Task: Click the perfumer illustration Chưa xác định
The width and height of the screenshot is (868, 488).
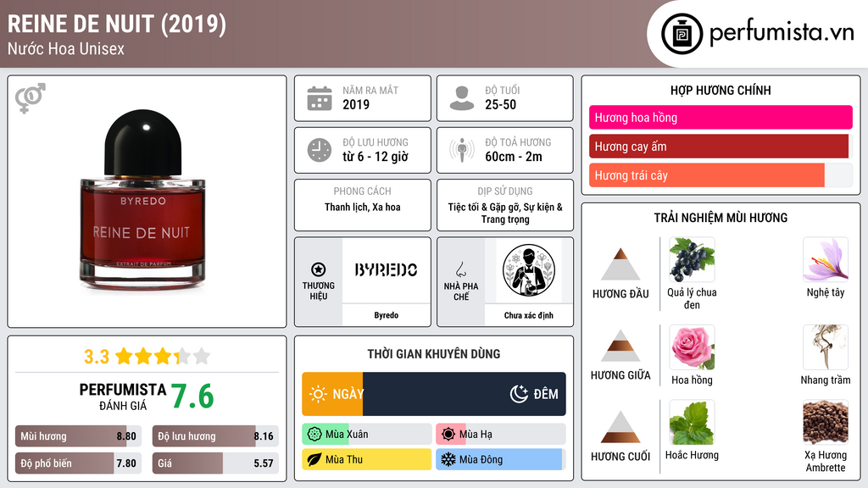Action: [x=529, y=270]
